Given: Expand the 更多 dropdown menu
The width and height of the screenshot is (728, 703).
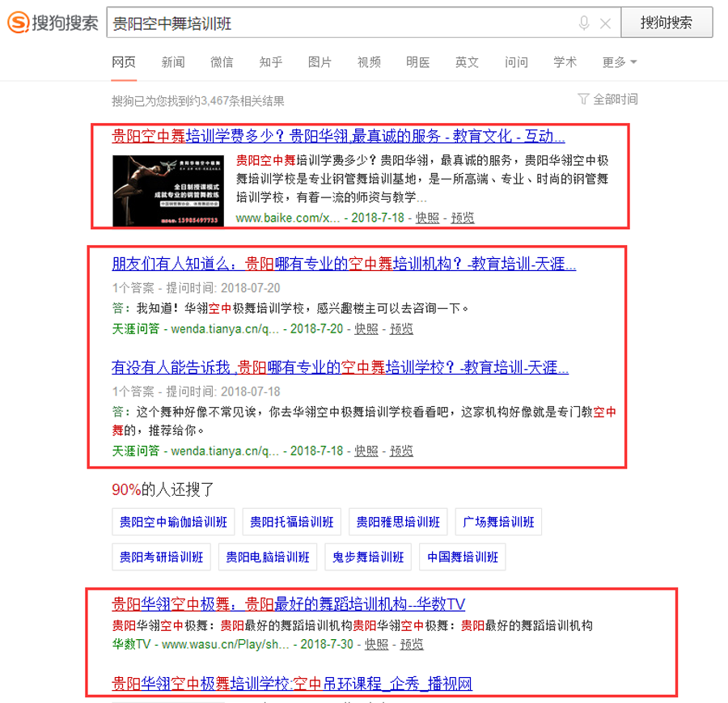Looking at the screenshot, I should [620, 61].
